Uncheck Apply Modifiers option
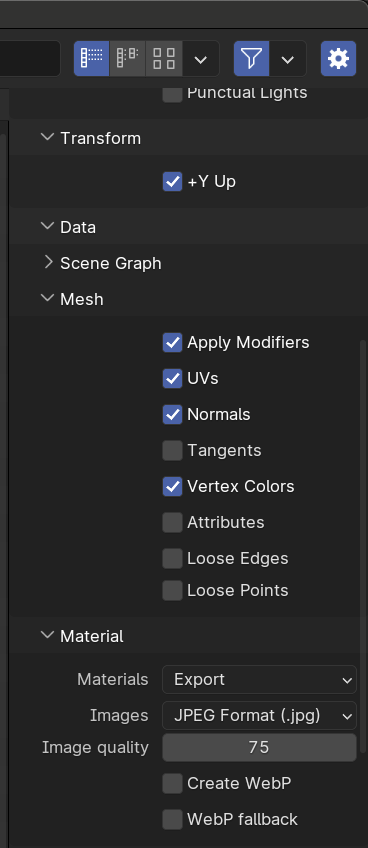The image size is (368, 848). click(173, 342)
